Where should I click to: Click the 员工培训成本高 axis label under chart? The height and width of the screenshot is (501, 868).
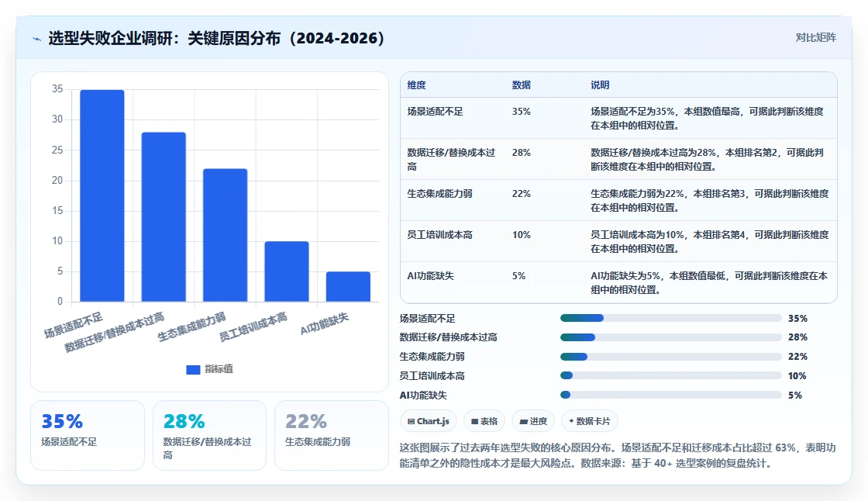coord(253,327)
